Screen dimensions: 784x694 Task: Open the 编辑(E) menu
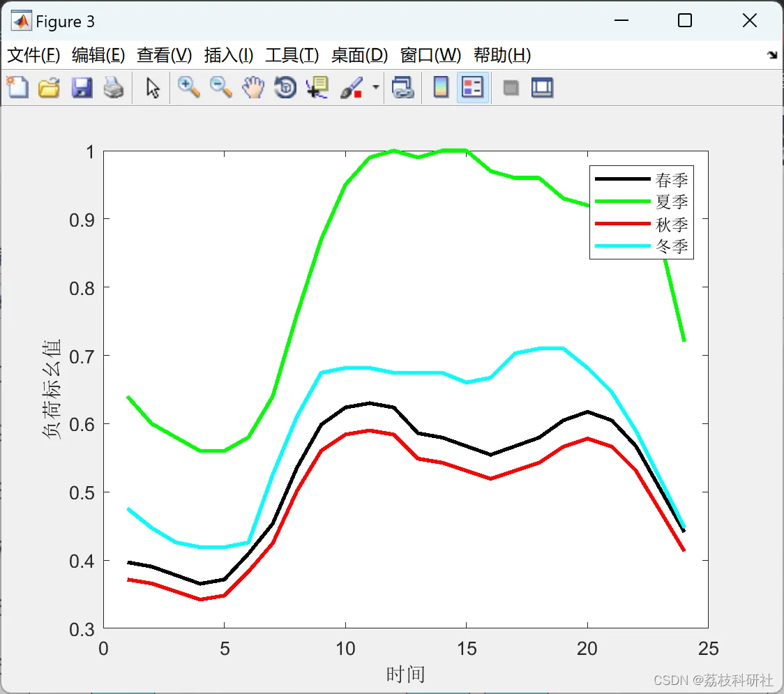point(98,55)
